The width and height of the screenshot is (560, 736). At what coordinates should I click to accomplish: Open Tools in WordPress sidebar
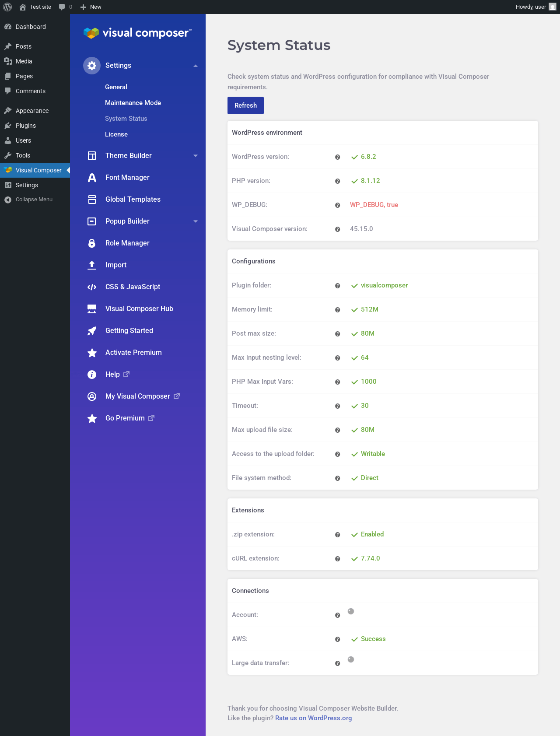click(x=35, y=155)
